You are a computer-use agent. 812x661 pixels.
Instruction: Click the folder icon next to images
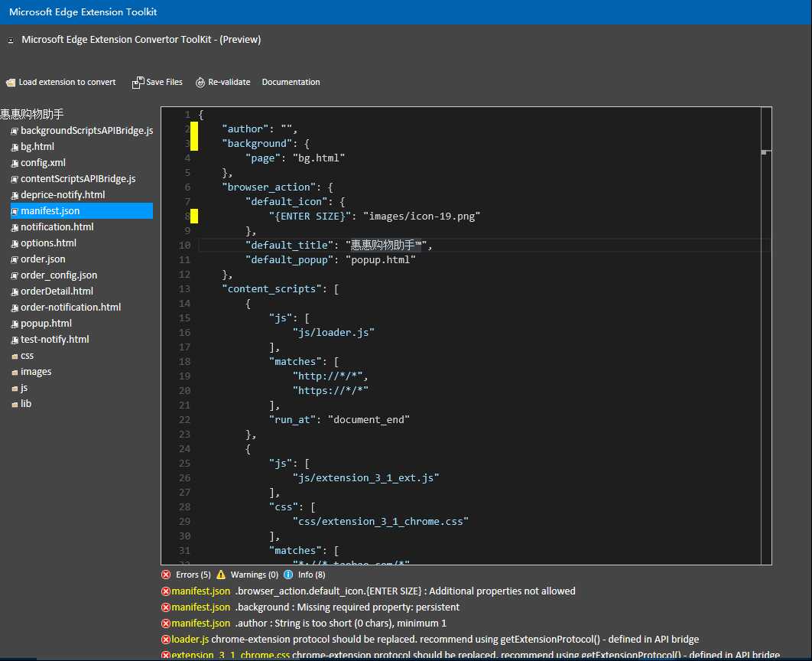15,373
